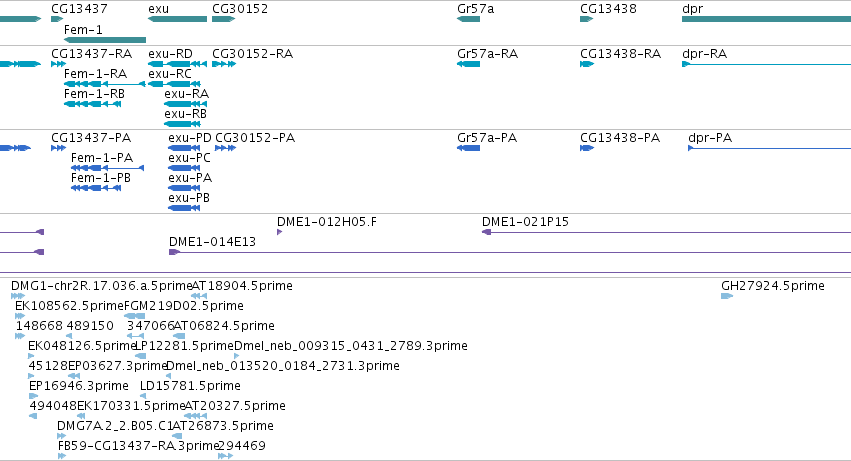Open the 148668 EST label

pyautogui.click(x=39, y=326)
